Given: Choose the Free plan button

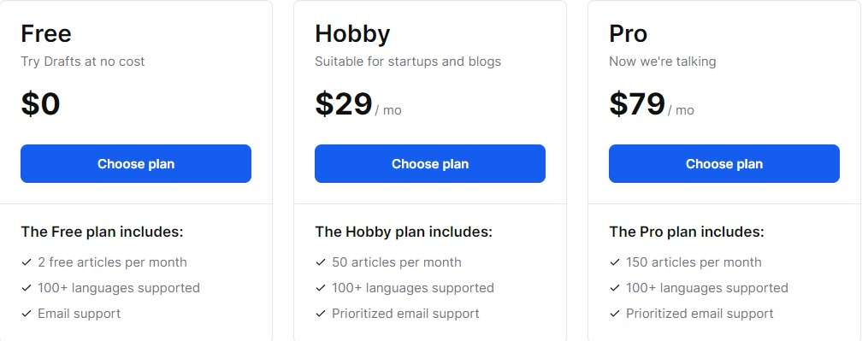Looking at the screenshot, I should 136,164.
